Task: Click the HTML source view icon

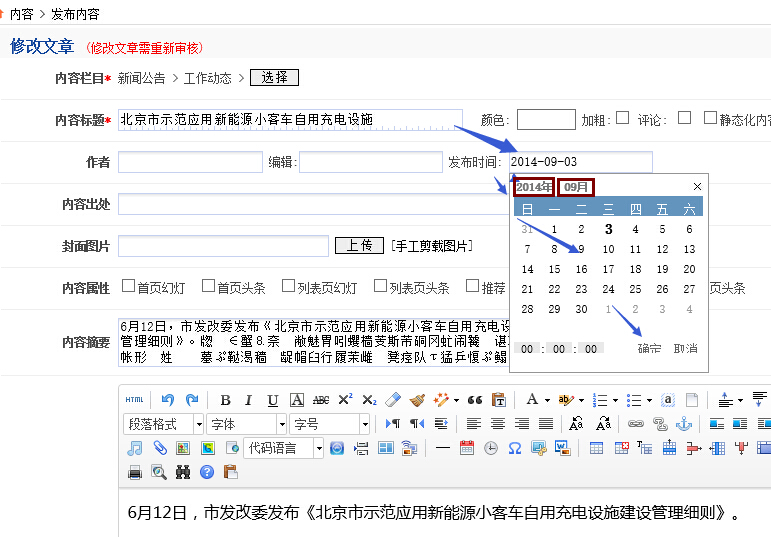Action: click(x=135, y=400)
